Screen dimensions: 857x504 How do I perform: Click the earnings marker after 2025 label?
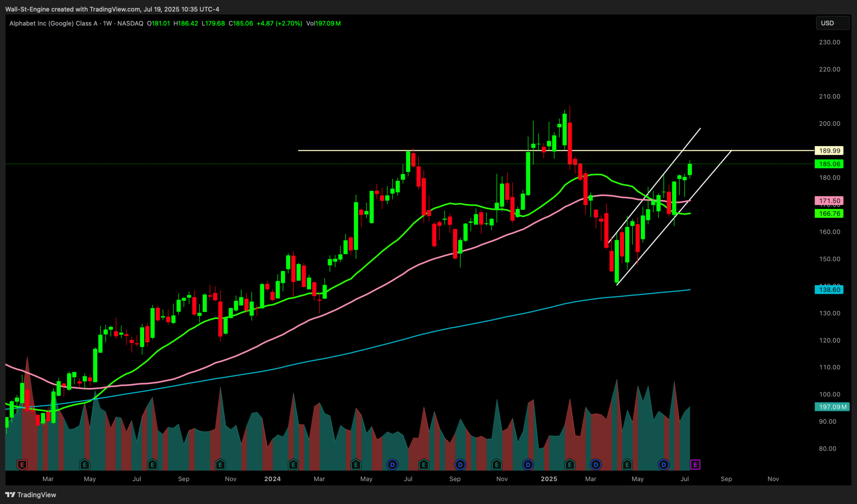tap(570, 465)
